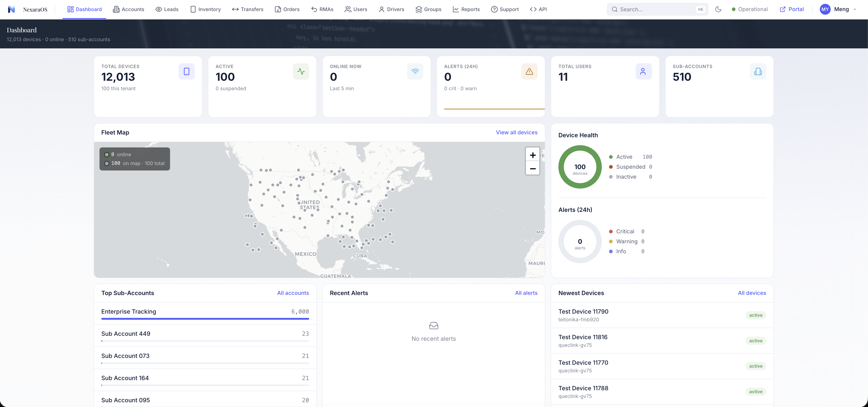Go to the RMAs section
This screenshot has height=407, width=868.
click(322, 9)
